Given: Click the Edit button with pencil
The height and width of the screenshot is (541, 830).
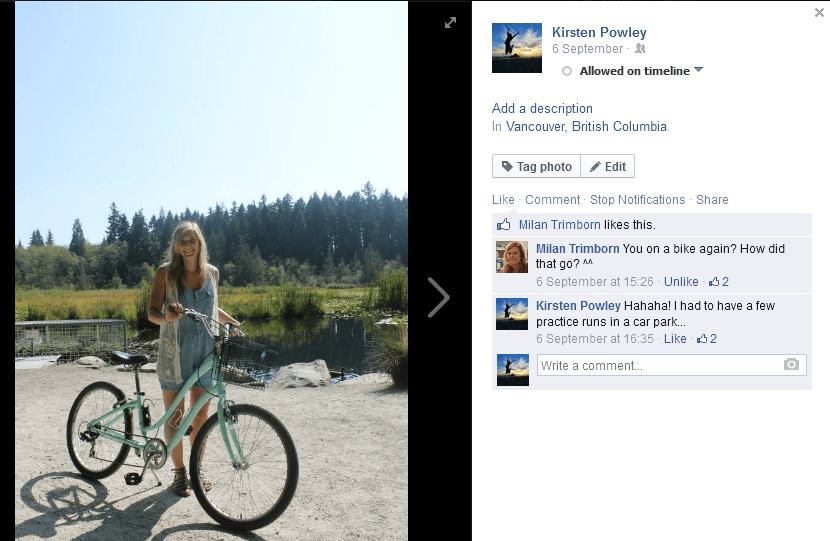Looking at the screenshot, I should (607, 167).
